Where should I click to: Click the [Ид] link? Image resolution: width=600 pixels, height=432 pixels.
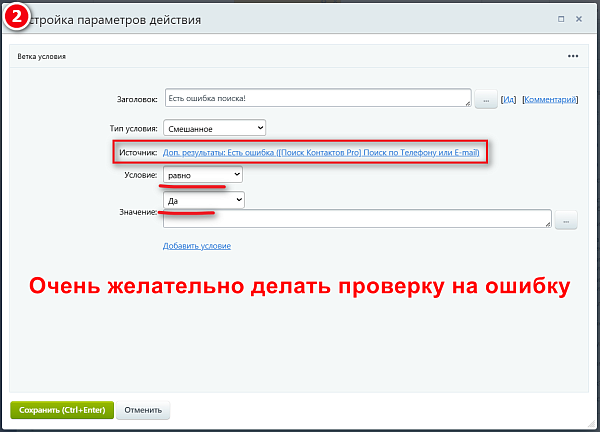pyautogui.click(x=509, y=99)
